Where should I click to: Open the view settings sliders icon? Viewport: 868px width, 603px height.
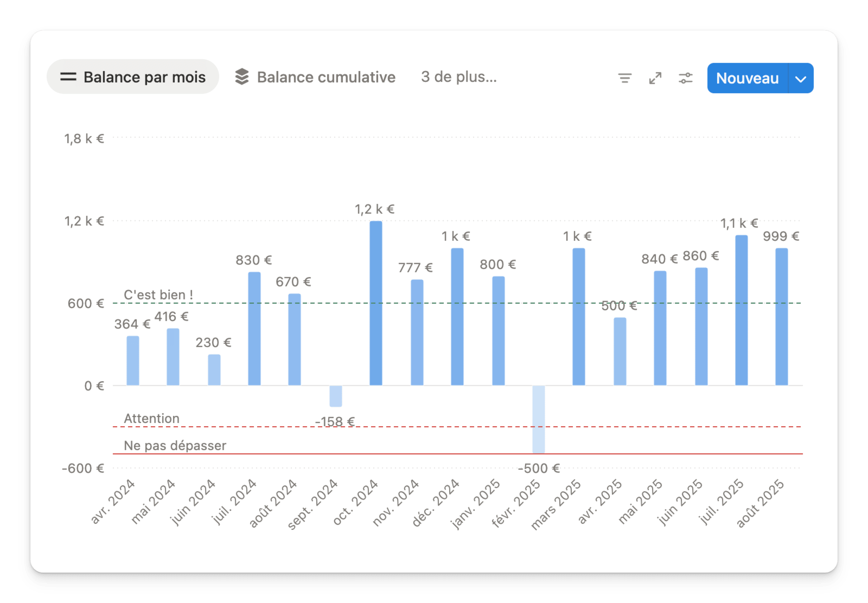pyautogui.click(x=685, y=78)
